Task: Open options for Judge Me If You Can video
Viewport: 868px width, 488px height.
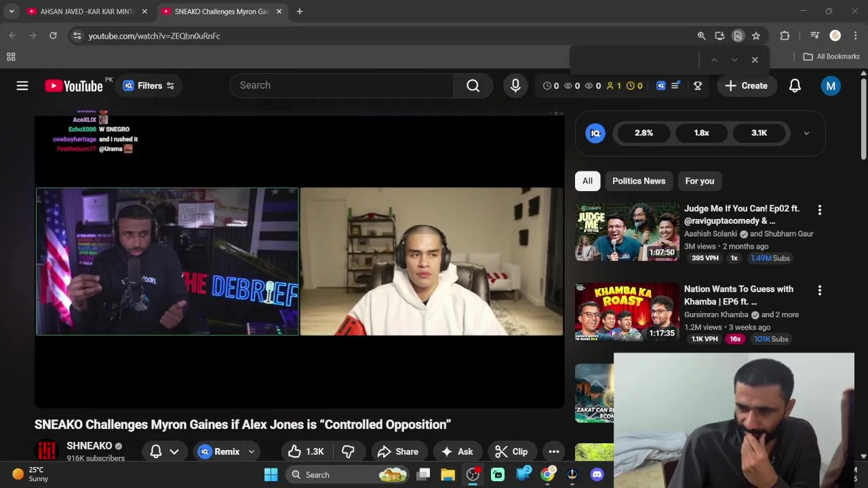Action: pos(819,210)
